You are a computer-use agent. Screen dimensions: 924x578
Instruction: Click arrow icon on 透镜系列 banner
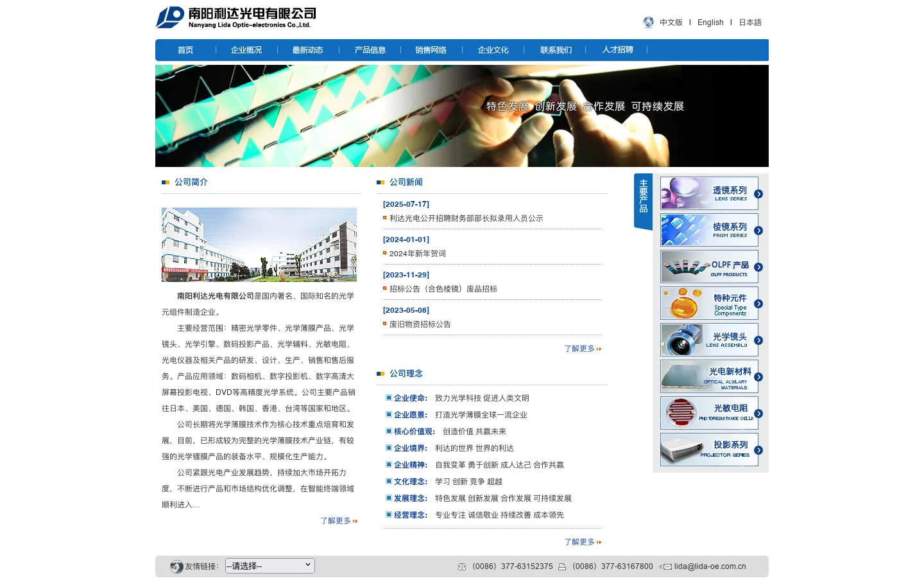click(x=758, y=194)
